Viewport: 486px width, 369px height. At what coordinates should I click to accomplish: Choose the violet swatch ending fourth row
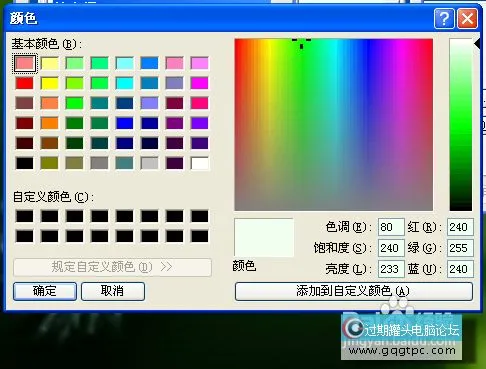(x=200, y=123)
